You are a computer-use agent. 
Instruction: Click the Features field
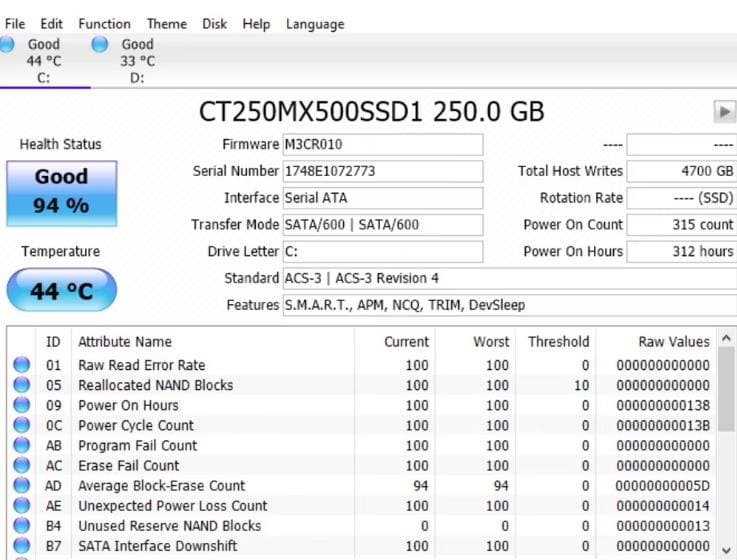pyautogui.click(x=510, y=305)
